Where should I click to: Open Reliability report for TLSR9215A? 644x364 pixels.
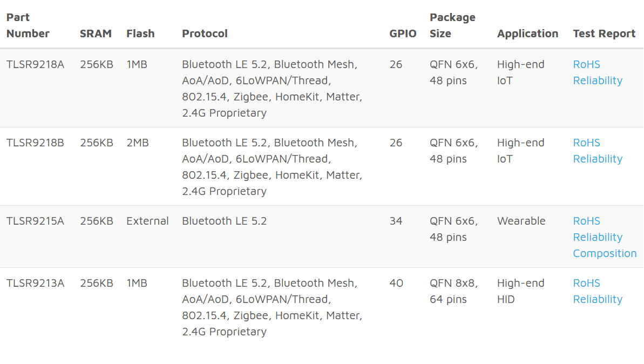[x=598, y=237]
